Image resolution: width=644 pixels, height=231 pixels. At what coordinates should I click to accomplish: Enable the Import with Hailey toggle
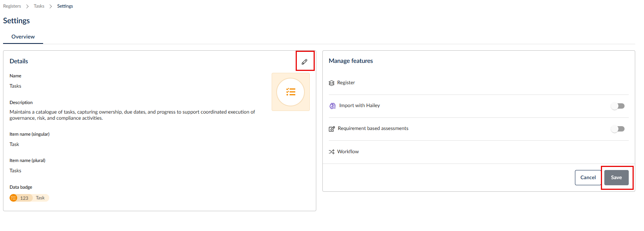tap(618, 106)
